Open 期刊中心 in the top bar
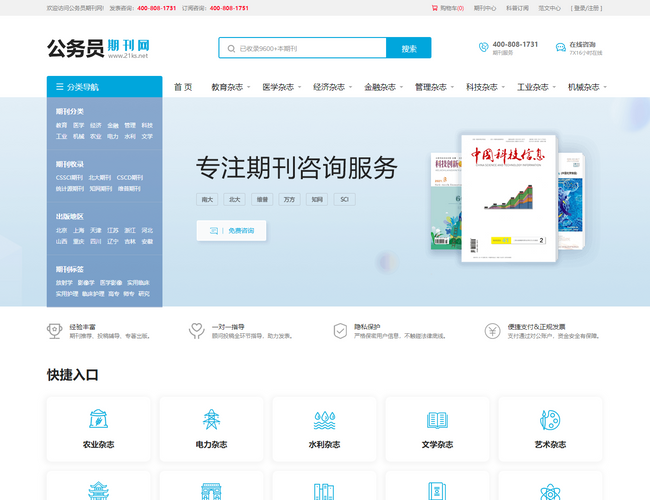Image resolution: width=650 pixels, height=500 pixels. tap(485, 8)
